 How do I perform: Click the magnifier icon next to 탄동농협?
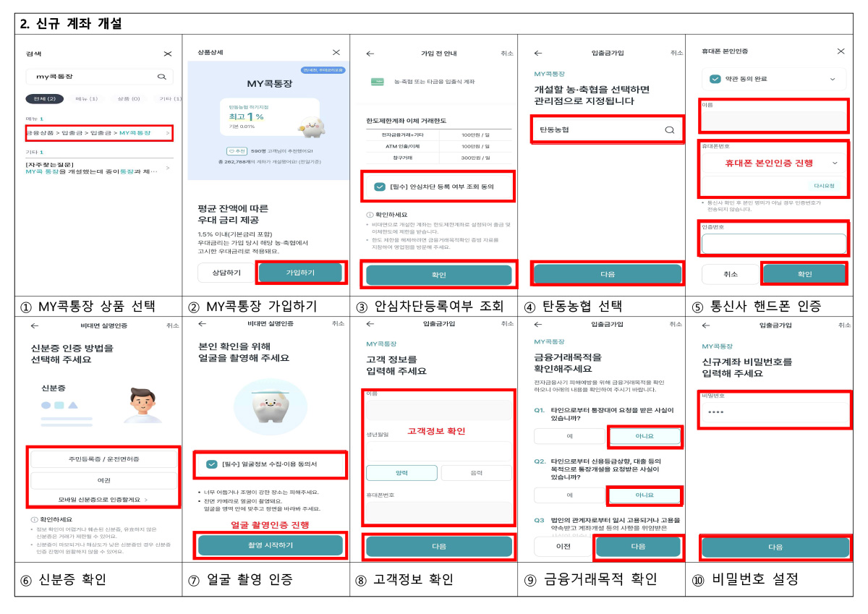click(x=669, y=130)
